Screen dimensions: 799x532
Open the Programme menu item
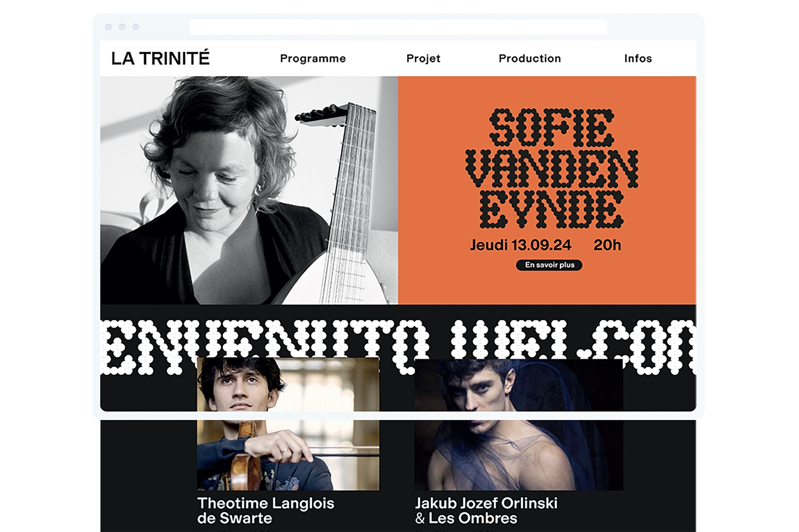point(313,59)
